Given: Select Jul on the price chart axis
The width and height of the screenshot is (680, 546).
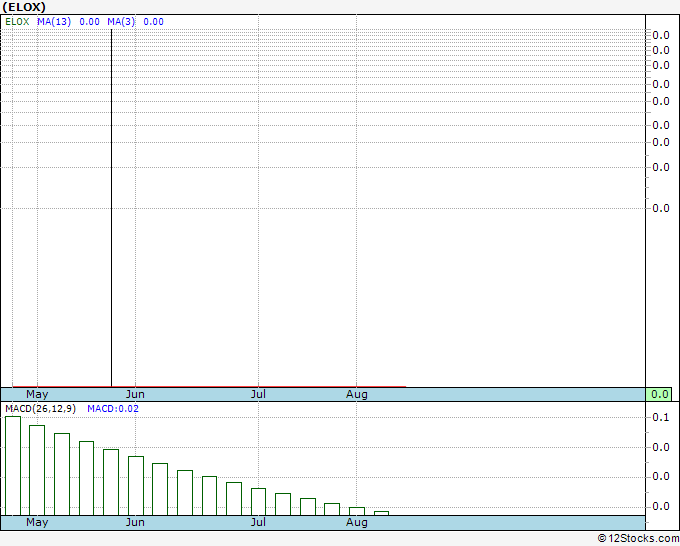Looking at the screenshot, I should point(258,394).
